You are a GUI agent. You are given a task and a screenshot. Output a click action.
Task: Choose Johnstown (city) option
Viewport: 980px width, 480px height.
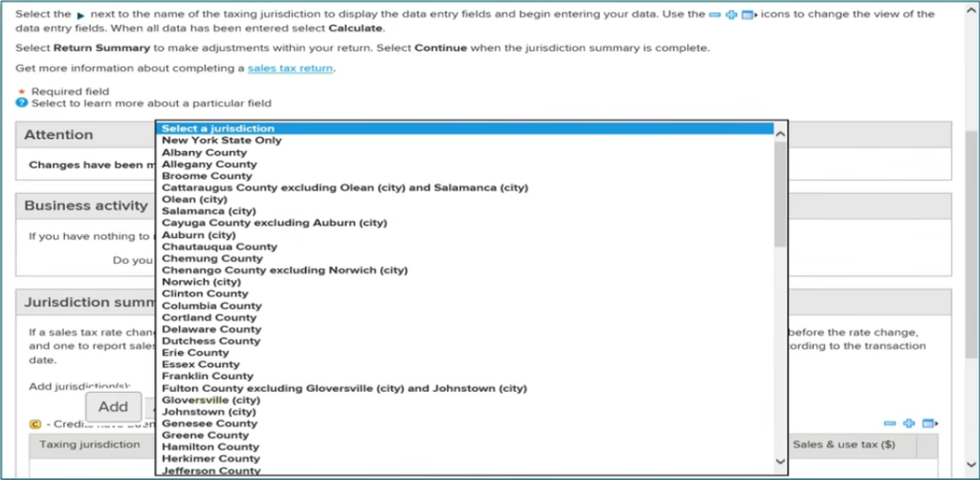[464, 412]
